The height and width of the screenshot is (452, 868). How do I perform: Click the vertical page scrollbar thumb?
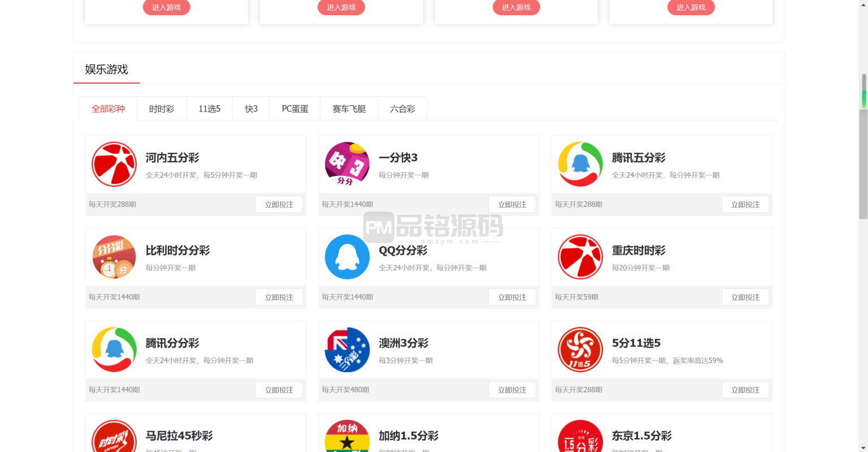pos(863,147)
